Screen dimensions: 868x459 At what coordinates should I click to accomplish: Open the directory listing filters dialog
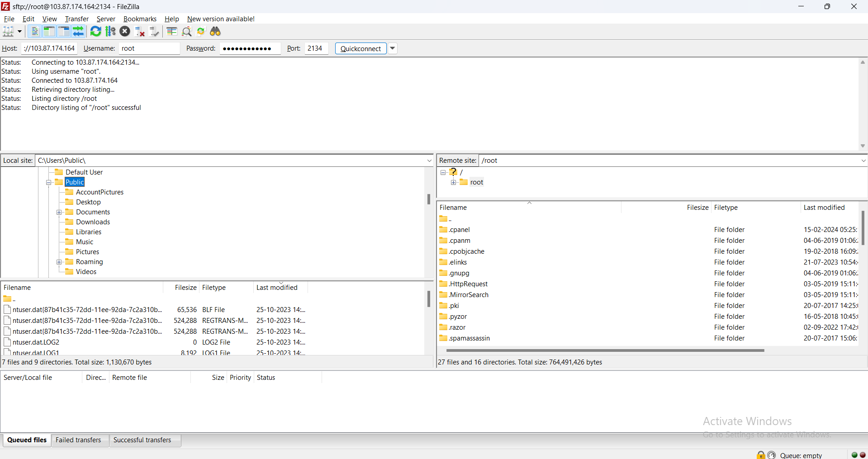(171, 31)
